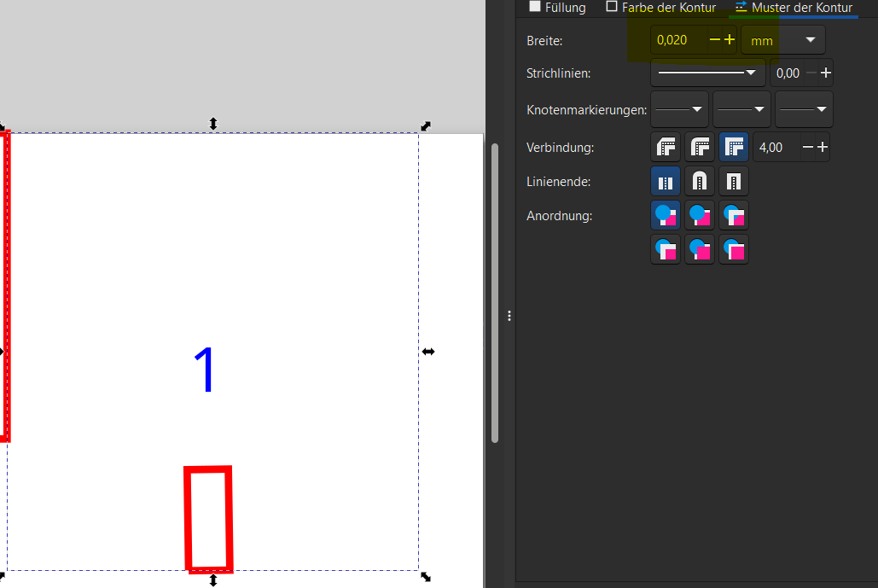Viewport: 878px width, 588px height.
Task: Select the miter join under Verbindung
Action: point(734,148)
